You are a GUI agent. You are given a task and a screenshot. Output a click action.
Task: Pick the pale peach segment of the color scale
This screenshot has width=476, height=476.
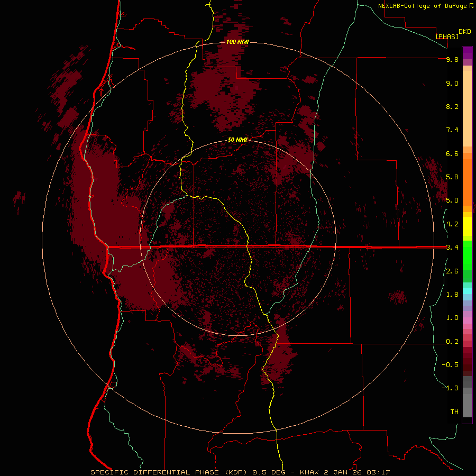pos(467,108)
